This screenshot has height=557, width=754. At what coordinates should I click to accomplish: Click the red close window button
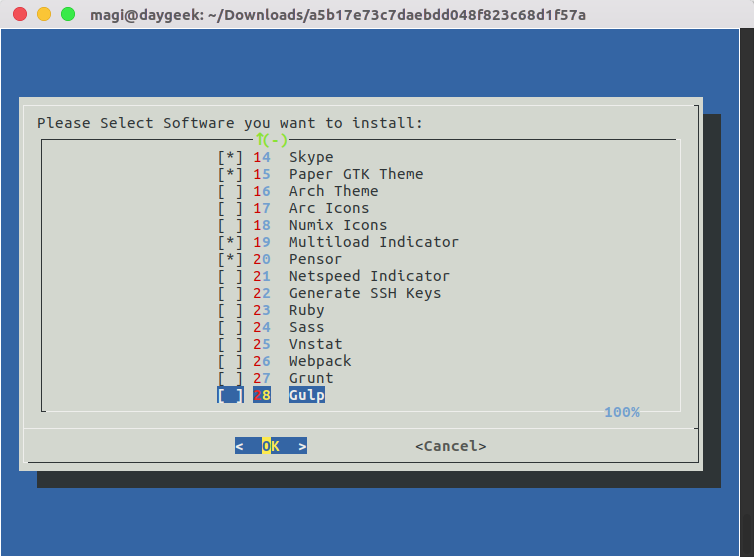[20, 14]
